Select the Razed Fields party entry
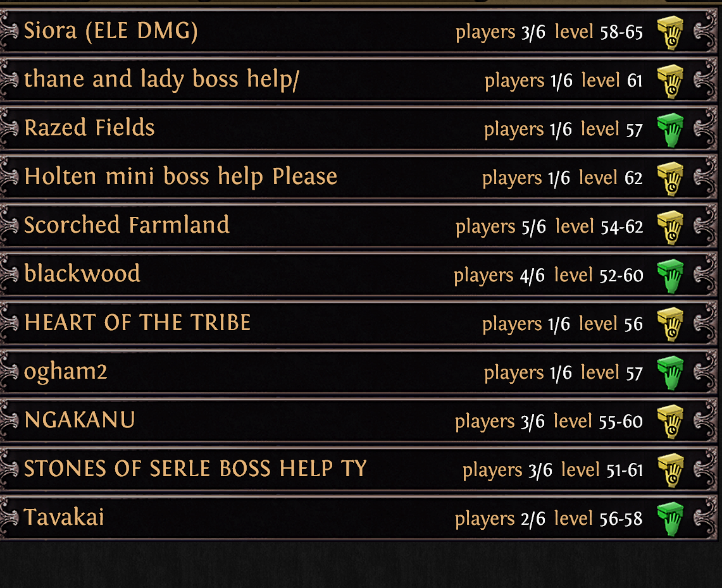Screen dimensions: 722x588 pyautogui.click(x=359, y=128)
